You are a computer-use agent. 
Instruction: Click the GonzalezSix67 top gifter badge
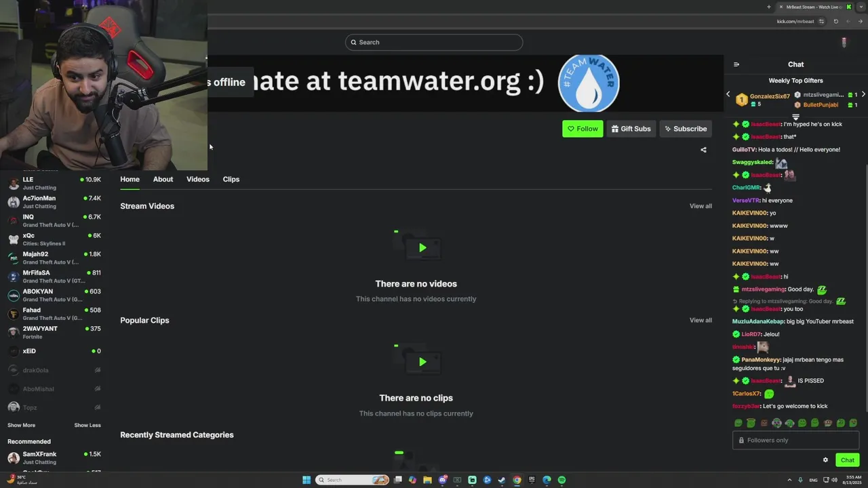coord(742,100)
